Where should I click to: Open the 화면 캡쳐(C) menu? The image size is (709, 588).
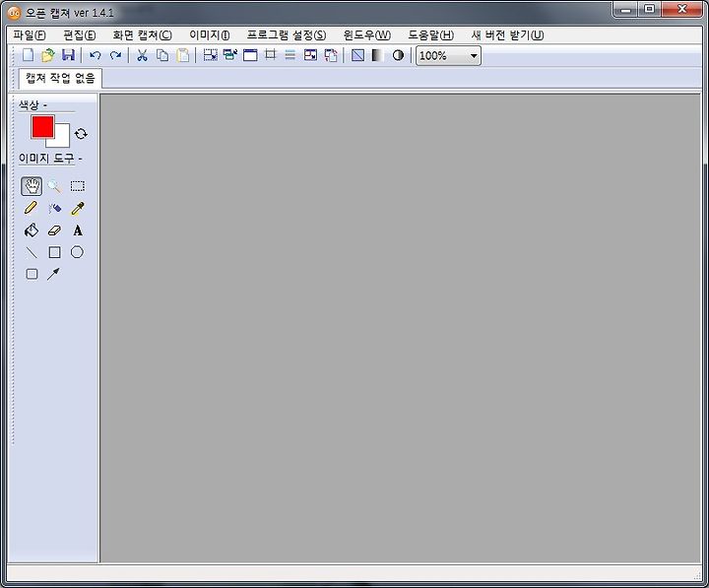tap(142, 34)
